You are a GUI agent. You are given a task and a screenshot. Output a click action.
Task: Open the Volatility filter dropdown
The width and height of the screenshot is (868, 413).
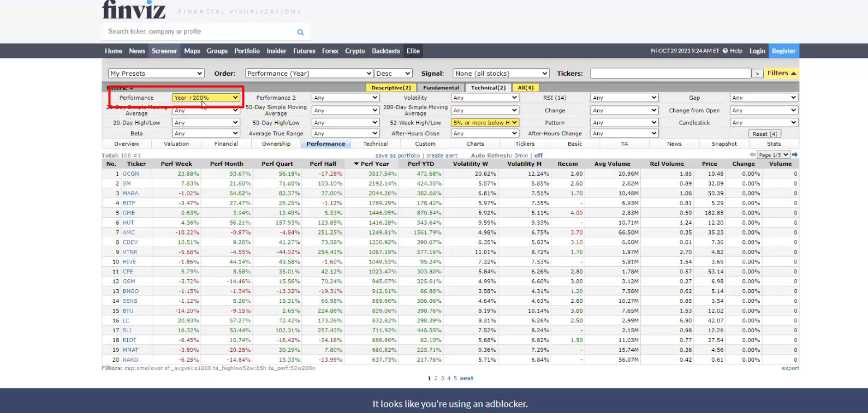(x=485, y=98)
